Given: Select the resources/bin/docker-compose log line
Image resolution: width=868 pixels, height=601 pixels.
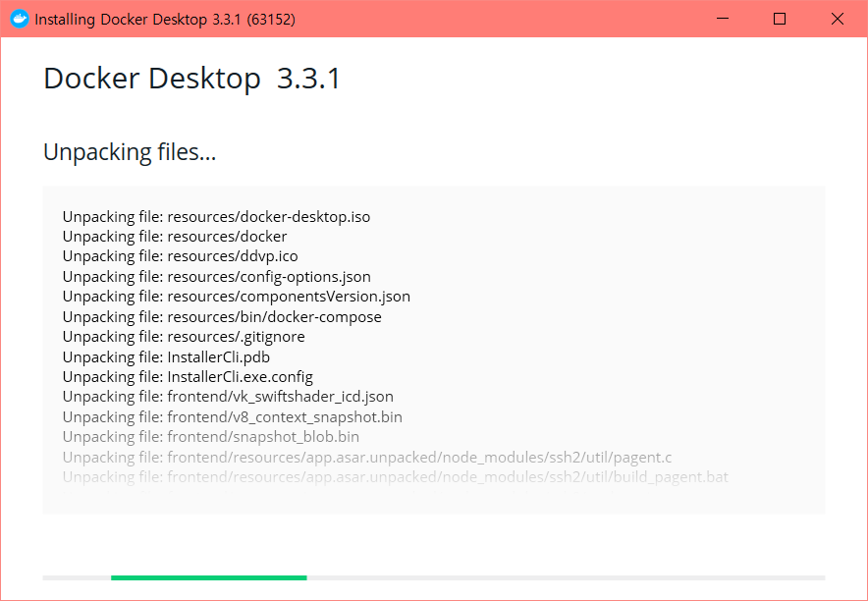Looking at the screenshot, I should (222, 316).
